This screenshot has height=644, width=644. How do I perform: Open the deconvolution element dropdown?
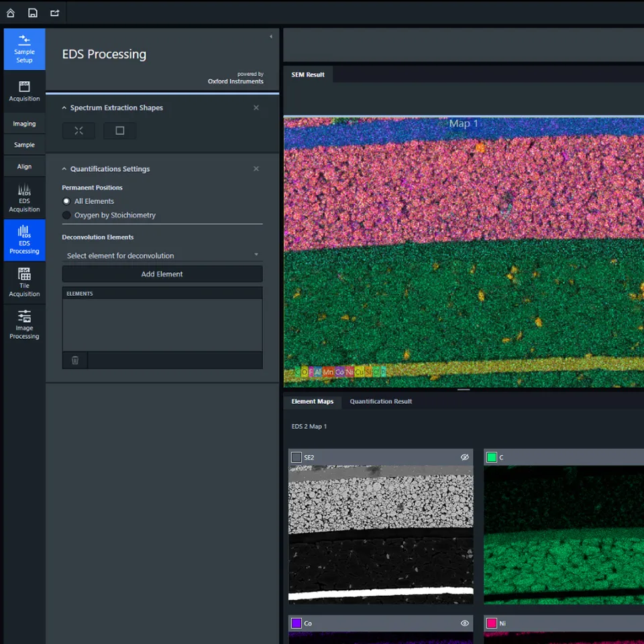click(x=162, y=255)
